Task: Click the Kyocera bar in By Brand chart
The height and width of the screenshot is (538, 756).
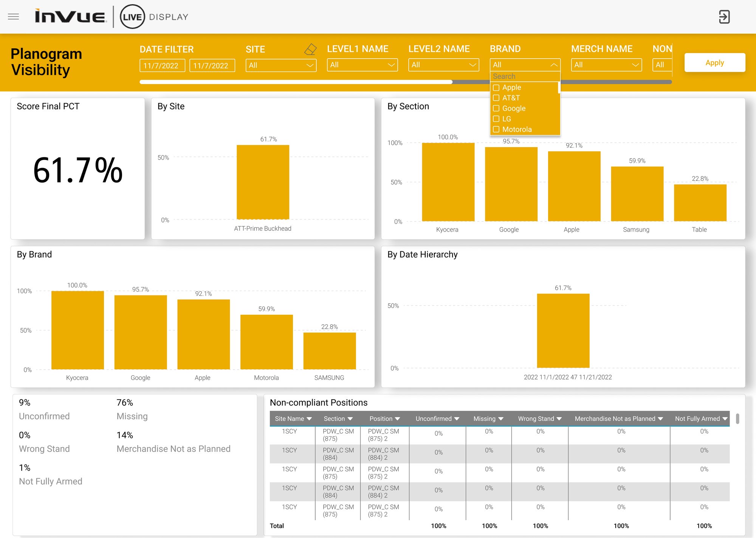Action: [x=77, y=330]
